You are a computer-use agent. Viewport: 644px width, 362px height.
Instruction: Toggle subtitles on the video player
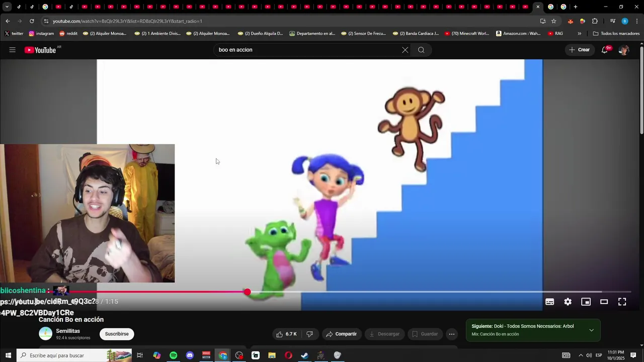tap(550, 302)
